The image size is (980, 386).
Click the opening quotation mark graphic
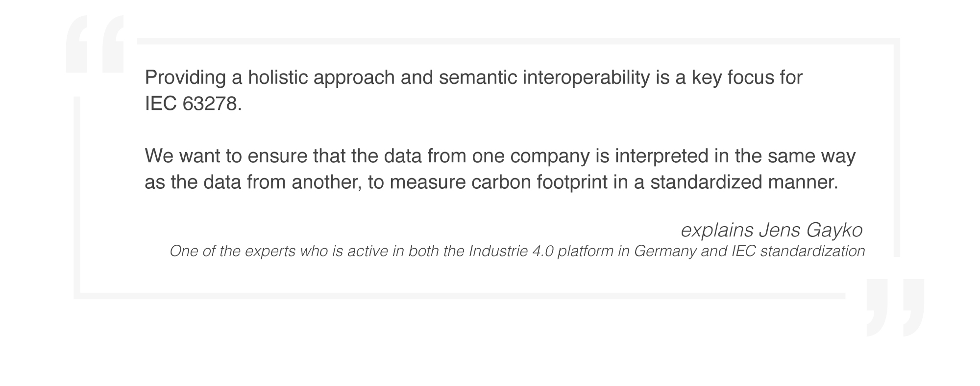click(x=95, y=44)
